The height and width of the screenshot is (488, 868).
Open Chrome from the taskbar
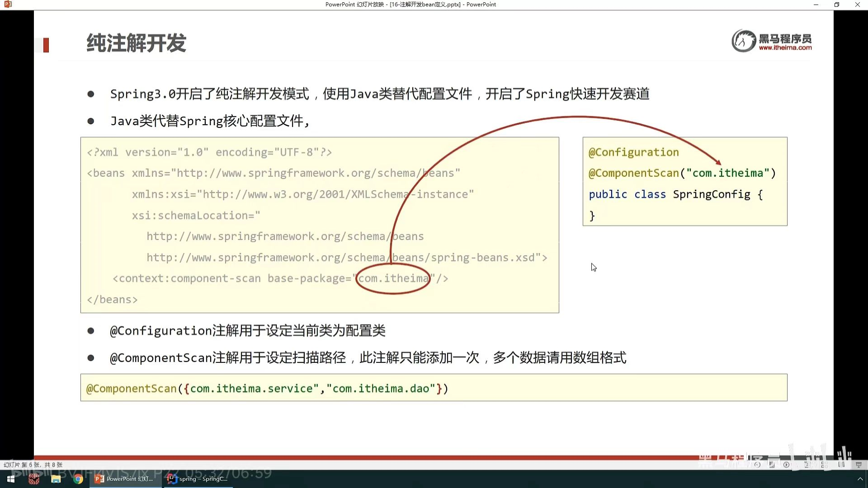click(78, 479)
